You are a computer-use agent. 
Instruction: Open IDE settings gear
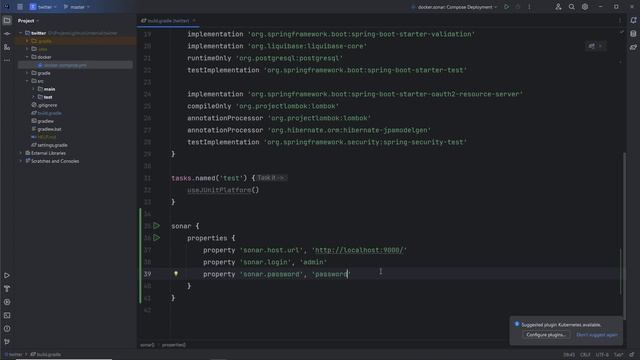coord(585,7)
